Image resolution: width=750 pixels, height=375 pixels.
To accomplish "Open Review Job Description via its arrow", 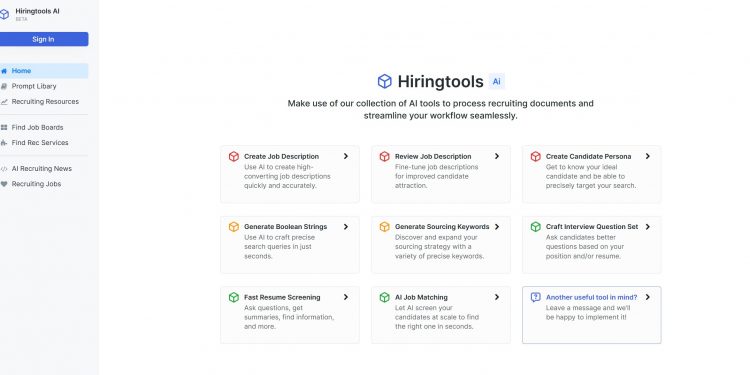I will (497, 156).
